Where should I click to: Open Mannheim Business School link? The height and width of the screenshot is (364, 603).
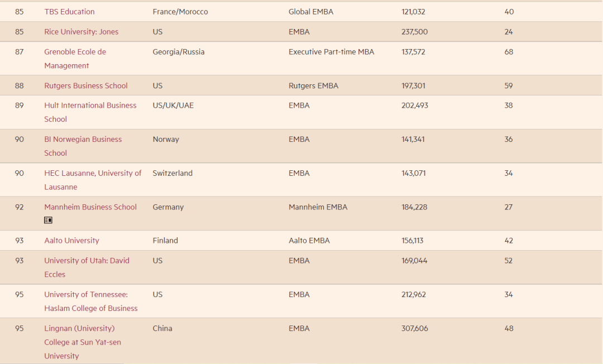(90, 207)
